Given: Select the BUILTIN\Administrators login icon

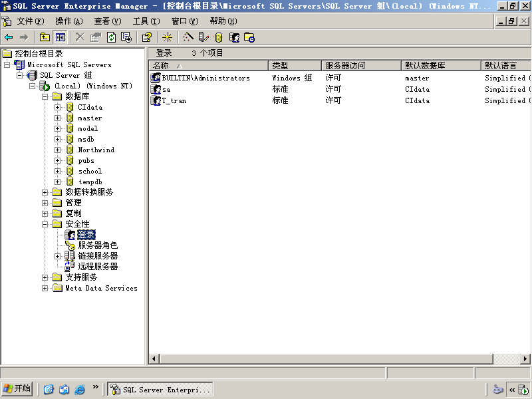Looking at the screenshot, I should (x=156, y=78).
